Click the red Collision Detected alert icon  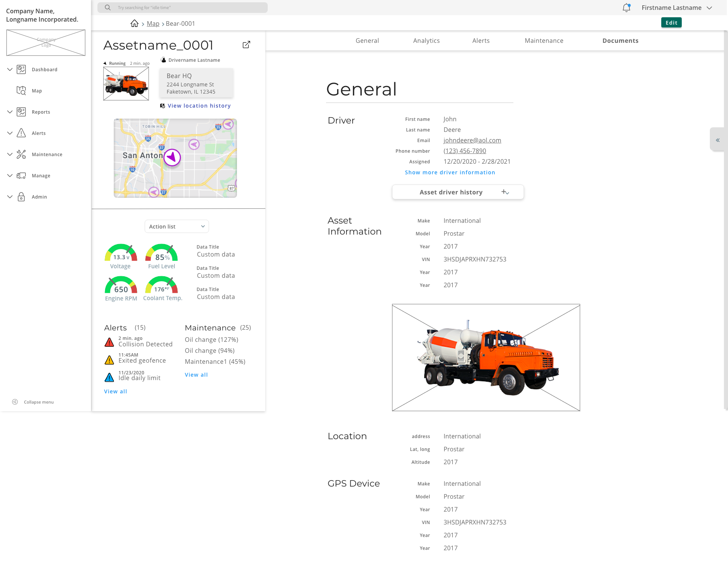(x=109, y=342)
